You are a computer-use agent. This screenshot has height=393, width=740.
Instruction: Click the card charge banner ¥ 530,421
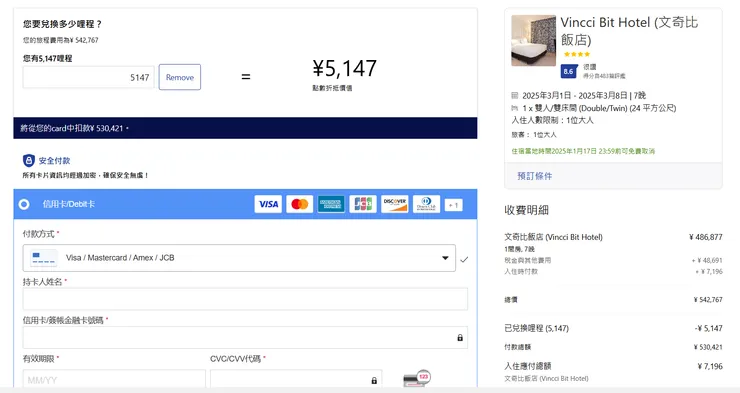pos(245,128)
